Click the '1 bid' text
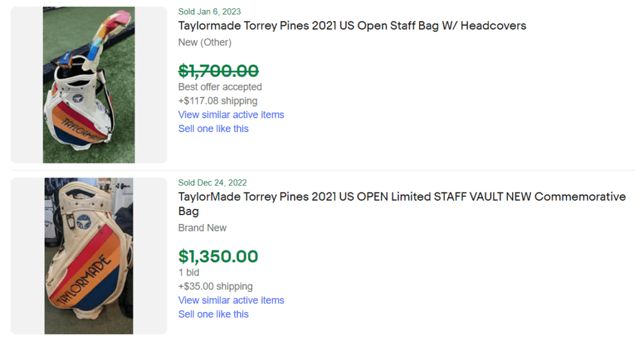This screenshot has height=346, width=644. (x=189, y=272)
